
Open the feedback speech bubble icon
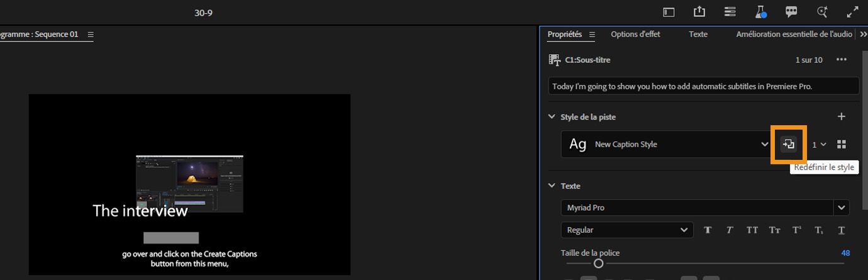(791, 12)
